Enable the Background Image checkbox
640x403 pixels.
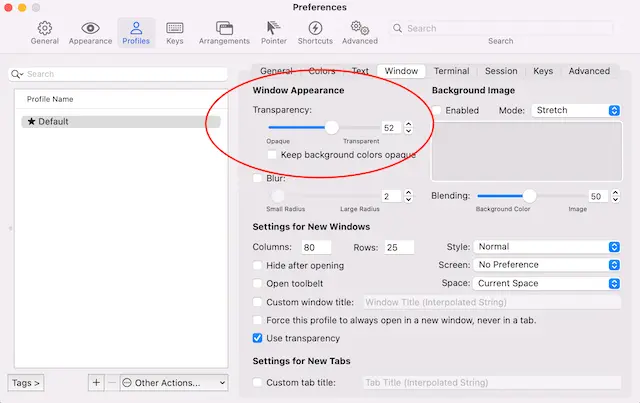436,110
